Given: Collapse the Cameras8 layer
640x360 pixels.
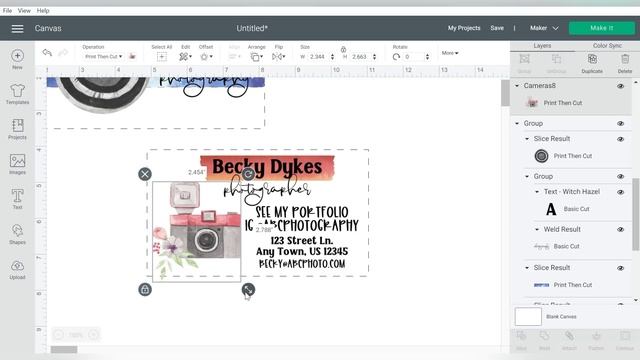Looking at the screenshot, I should [517, 86].
